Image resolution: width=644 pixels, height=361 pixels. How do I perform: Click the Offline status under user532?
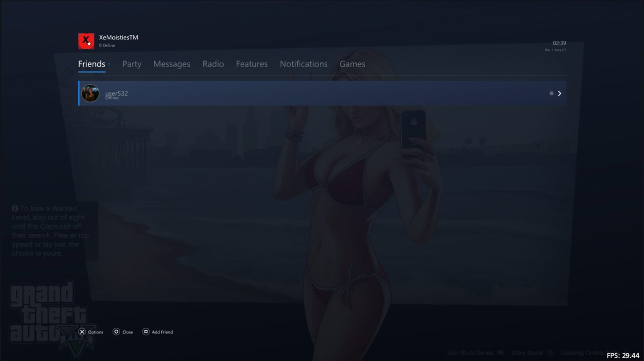pos(112,98)
